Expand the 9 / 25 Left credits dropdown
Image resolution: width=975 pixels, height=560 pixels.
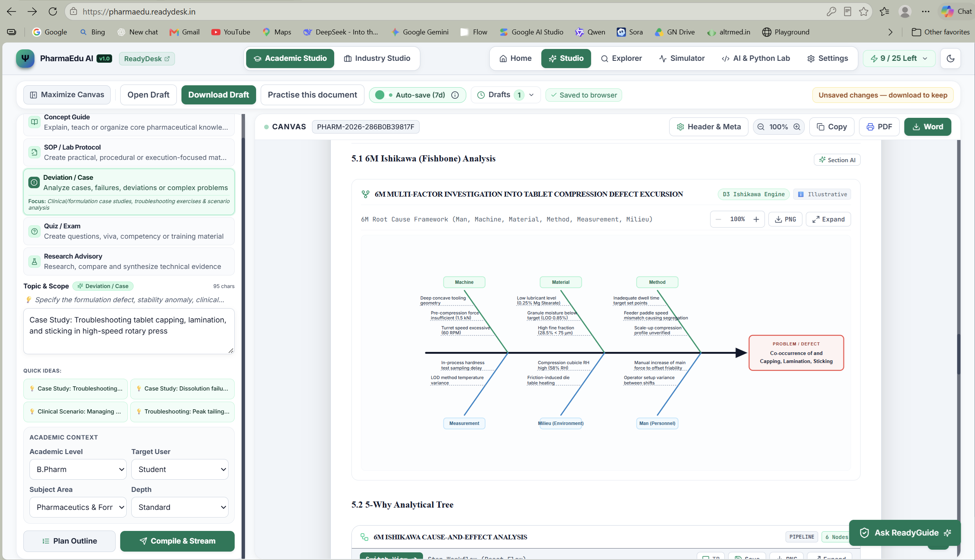pos(899,59)
